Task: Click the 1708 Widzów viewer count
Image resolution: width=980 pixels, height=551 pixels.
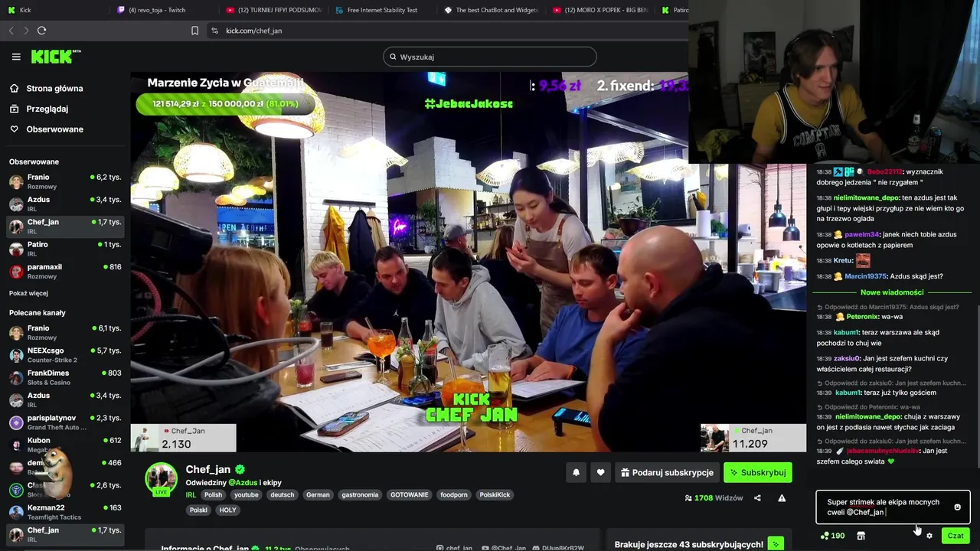Action: [714, 498]
